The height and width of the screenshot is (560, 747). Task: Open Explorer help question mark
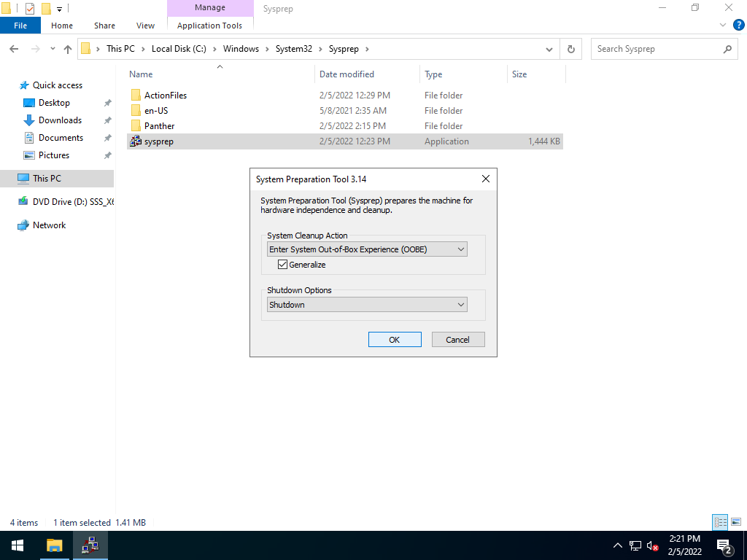coord(738,26)
